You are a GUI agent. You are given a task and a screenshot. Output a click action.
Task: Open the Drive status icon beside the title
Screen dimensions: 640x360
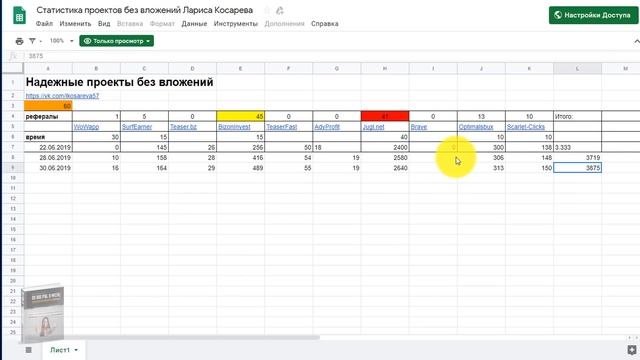280,10
